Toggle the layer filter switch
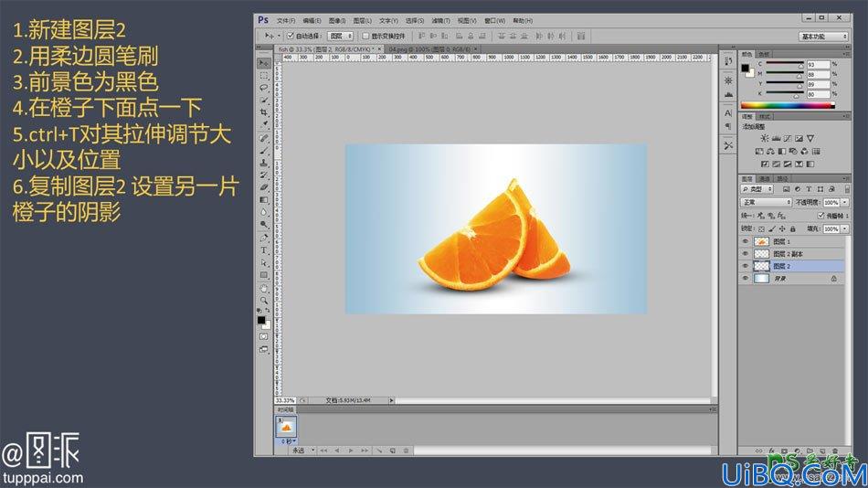Viewport: 868px width, 488px height. pos(847,189)
